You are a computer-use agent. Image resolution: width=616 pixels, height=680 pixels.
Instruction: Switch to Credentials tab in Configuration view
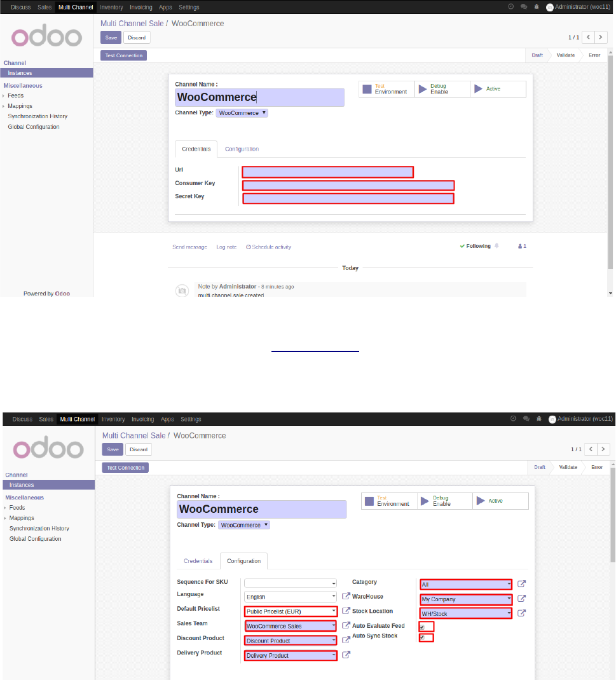pyautogui.click(x=198, y=561)
